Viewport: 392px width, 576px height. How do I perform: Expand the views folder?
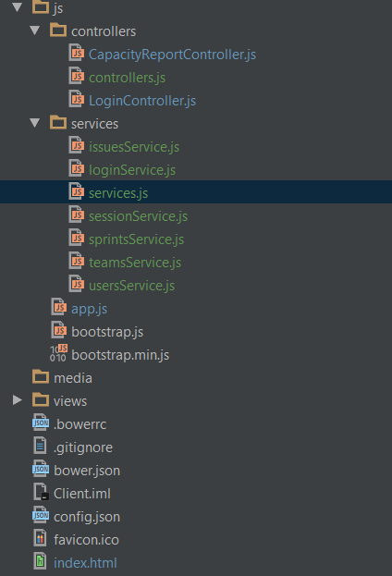[x=17, y=400]
